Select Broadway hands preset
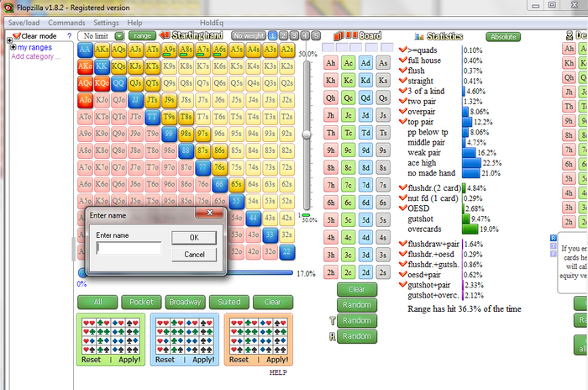The height and width of the screenshot is (390, 588). coord(186,302)
